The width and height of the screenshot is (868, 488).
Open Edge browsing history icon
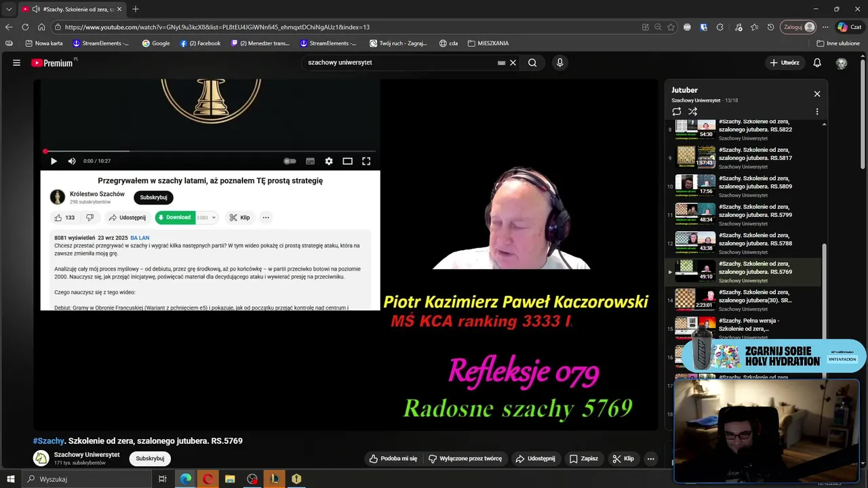click(771, 27)
